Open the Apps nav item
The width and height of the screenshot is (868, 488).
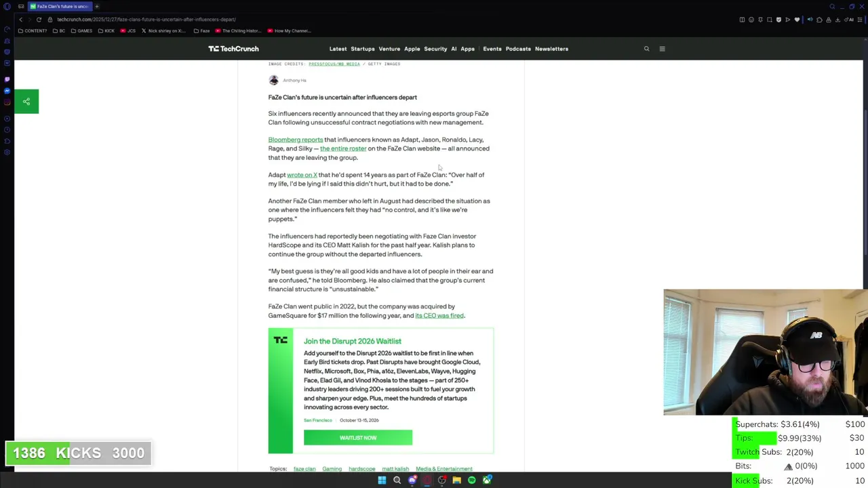coord(467,49)
